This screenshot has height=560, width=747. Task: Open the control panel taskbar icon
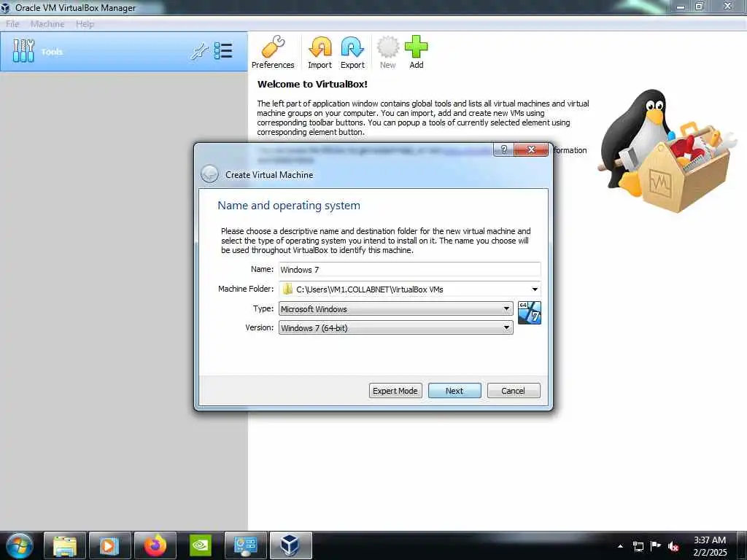tap(246, 545)
